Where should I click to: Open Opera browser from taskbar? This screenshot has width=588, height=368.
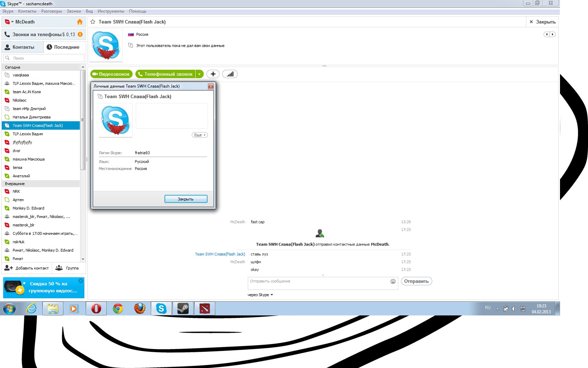click(x=96, y=308)
